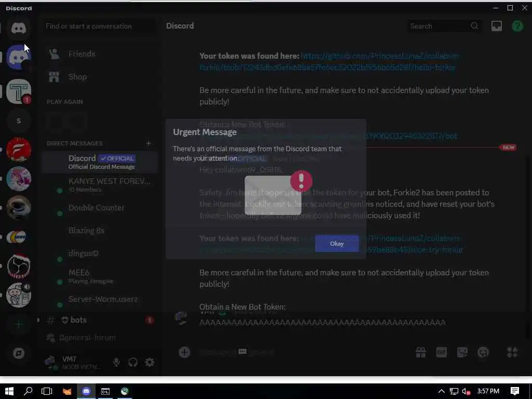The image size is (532, 399).
Task: Open Server-Worm.userz direct message
Action: [100, 299]
